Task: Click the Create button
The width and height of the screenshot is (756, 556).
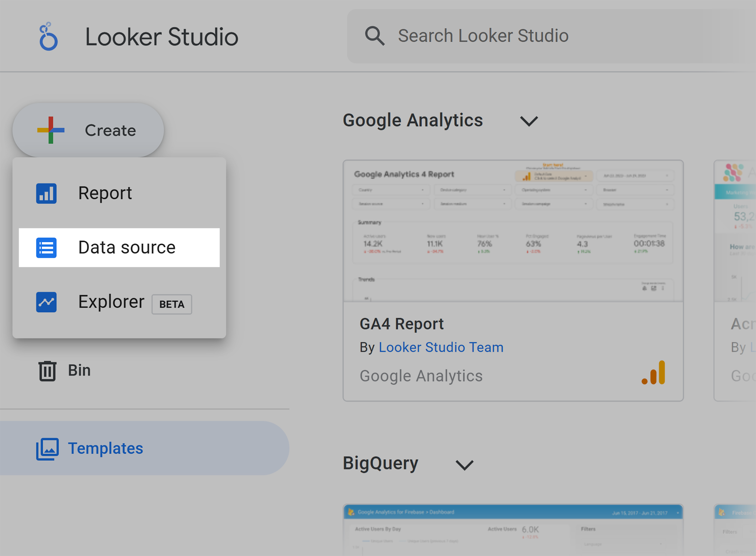Action: pos(88,130)
